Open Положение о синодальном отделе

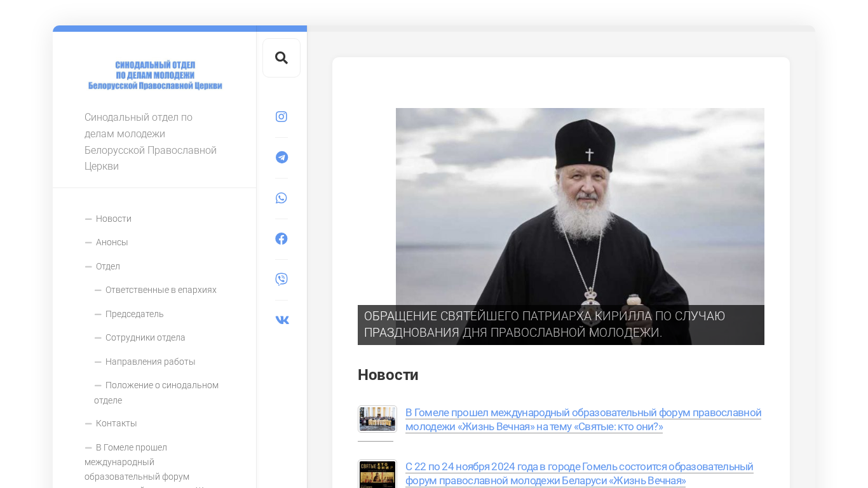pos(161,386)
